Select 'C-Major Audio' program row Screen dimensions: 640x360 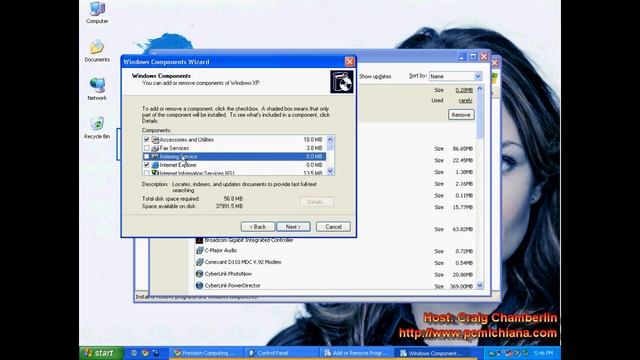[335, 251]
